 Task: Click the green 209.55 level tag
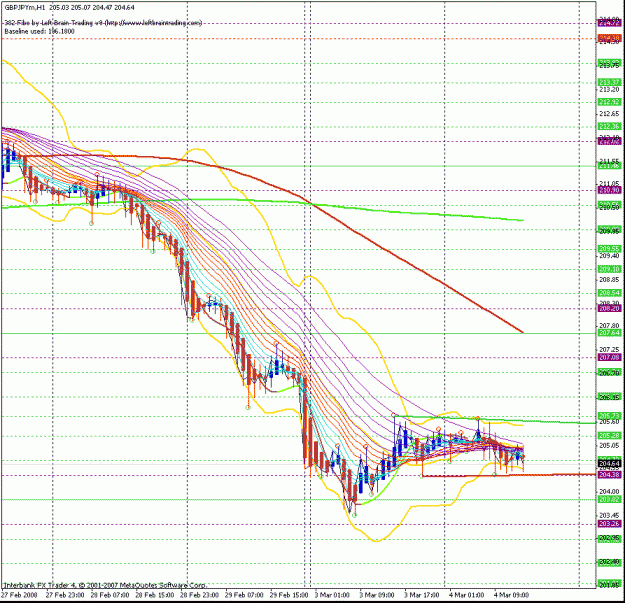pyautogui.click(x=609, y=249)
